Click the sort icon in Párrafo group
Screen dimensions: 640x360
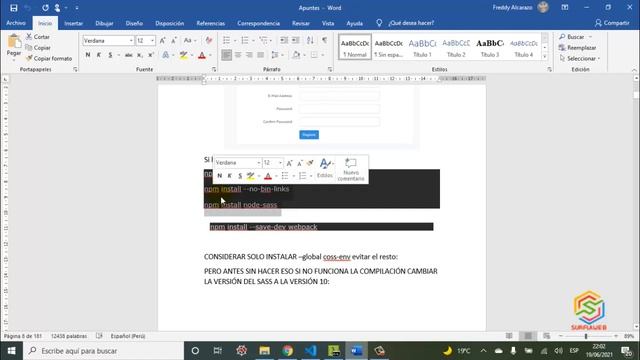pyautogui.click(x=310, y=40)
